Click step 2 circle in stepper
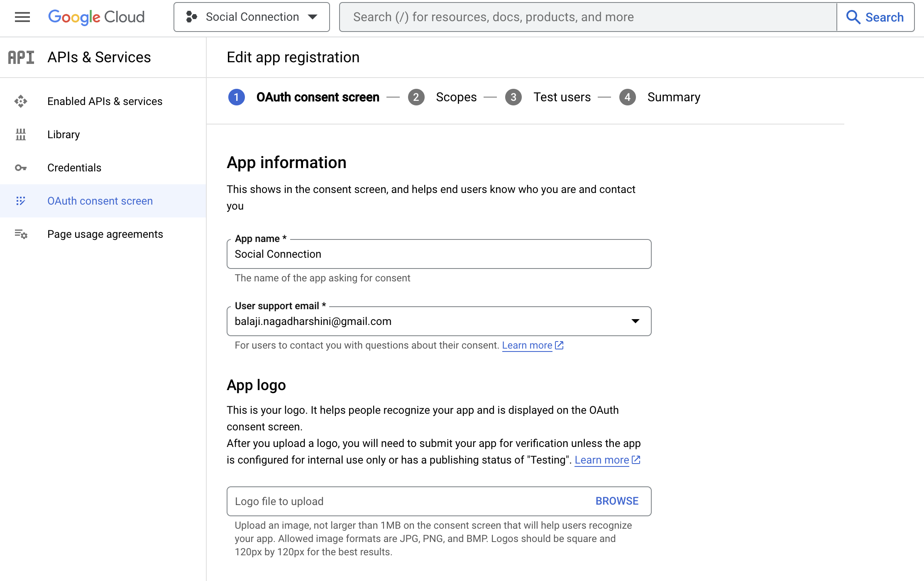924x581 pixels. coord(416,97)
